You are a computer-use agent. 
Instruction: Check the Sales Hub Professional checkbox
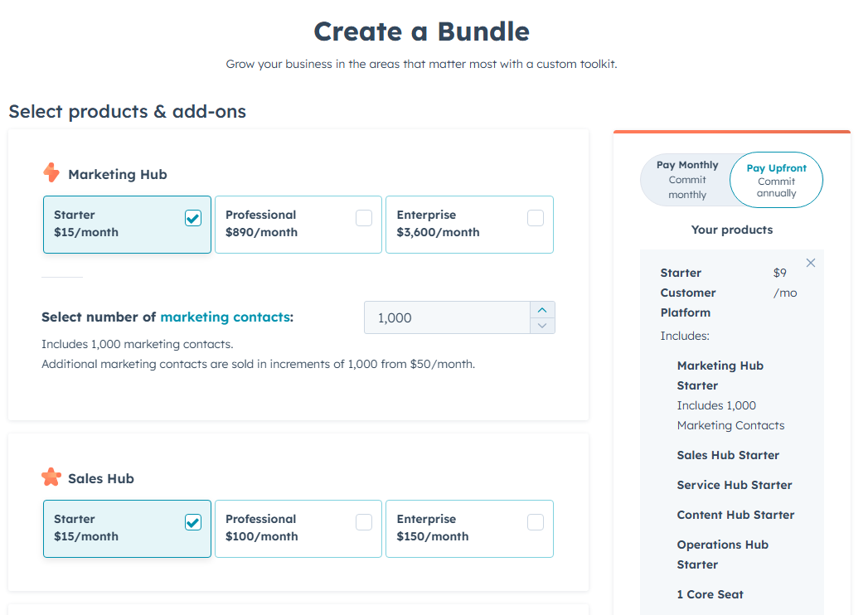pos(364,522)
